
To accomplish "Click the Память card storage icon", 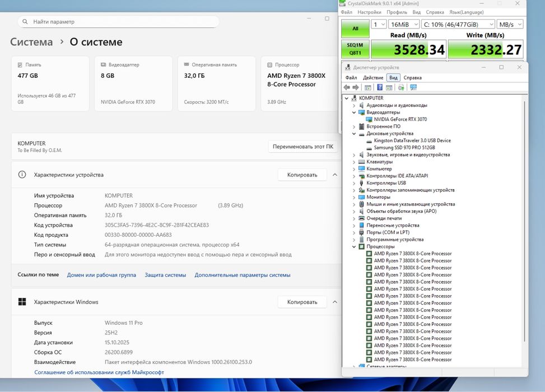I will click(20, 64).
